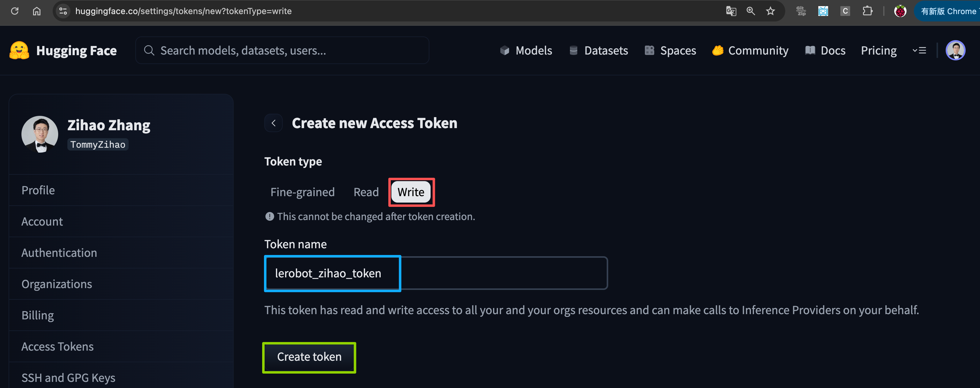
Task: Open browser home page icon
Action: (x=36, y=11)
